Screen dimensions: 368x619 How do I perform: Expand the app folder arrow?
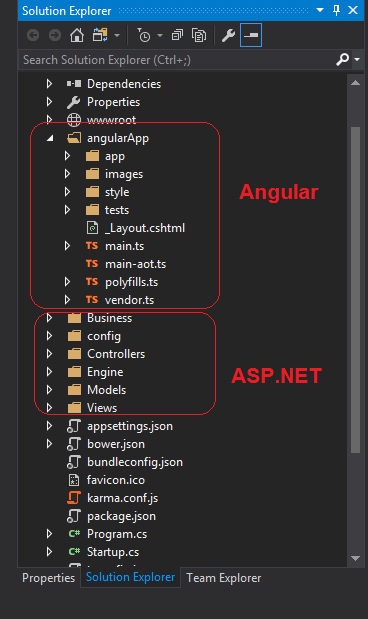pos(68,156)
